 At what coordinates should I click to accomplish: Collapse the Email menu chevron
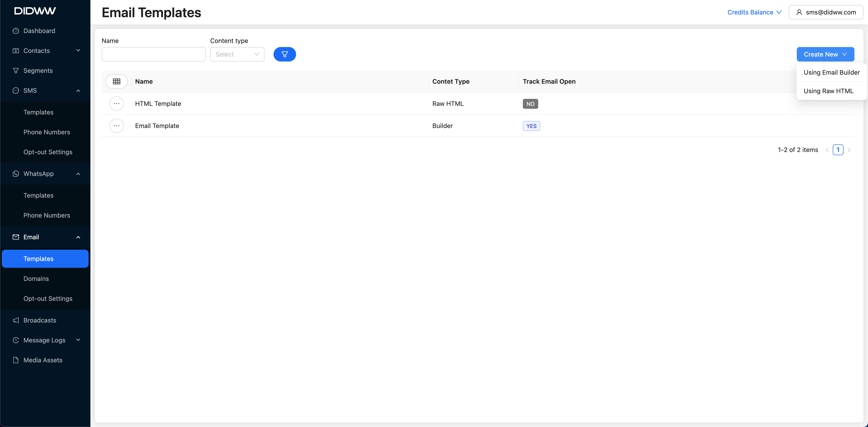[78, 237]
